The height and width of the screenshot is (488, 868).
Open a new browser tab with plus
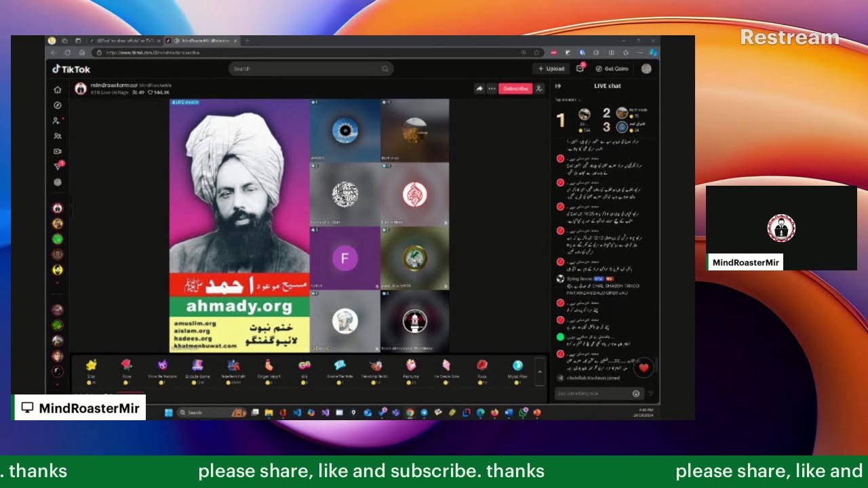(247, 41)
